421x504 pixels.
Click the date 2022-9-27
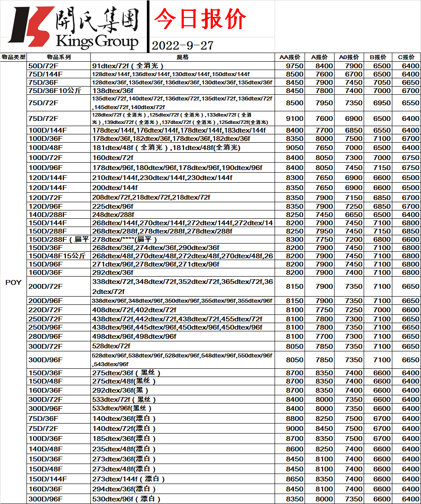[x=182, y=46]
